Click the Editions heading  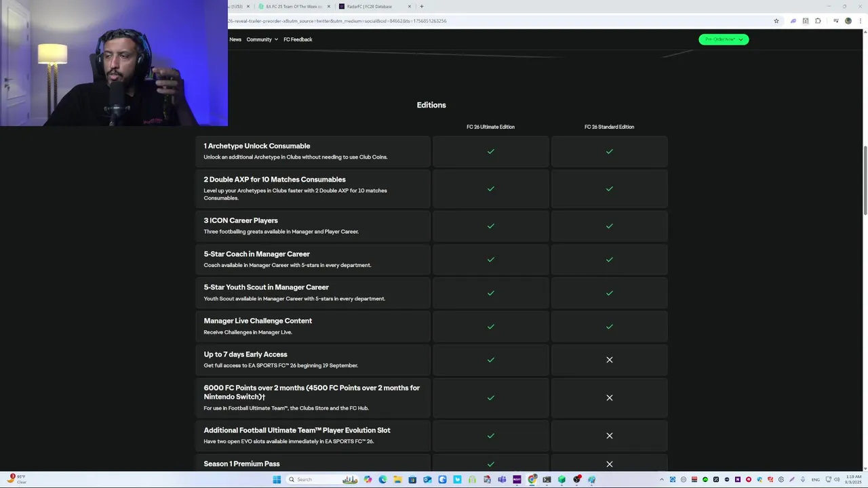point(431,105)
